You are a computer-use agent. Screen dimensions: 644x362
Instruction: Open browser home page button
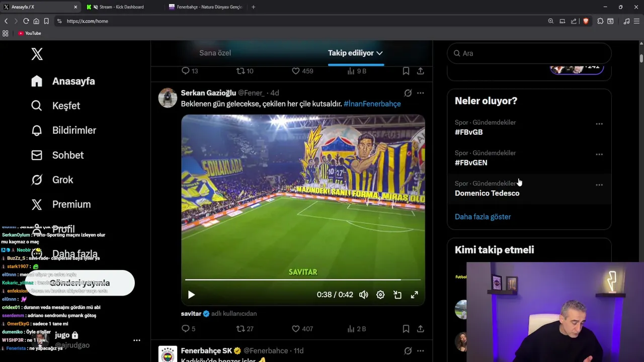(x=36, y=21)
